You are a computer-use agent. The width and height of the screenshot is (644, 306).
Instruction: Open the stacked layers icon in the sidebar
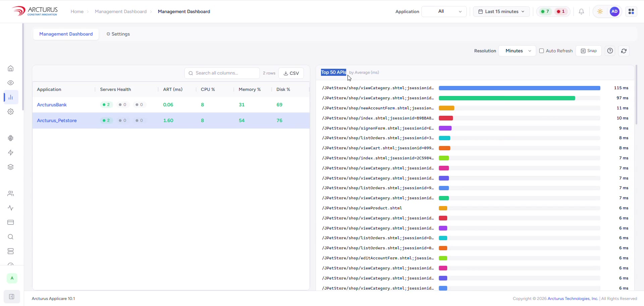(x=11, y=167)
